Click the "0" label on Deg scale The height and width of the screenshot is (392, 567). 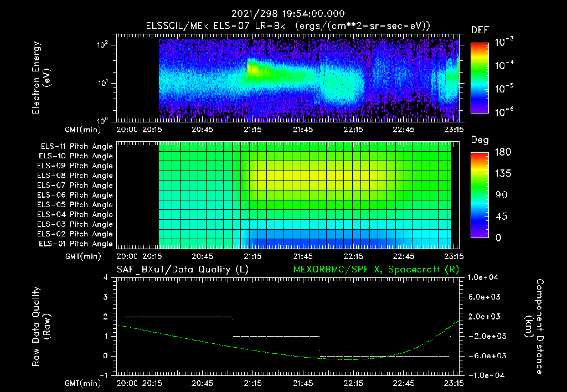pos(498,238)
